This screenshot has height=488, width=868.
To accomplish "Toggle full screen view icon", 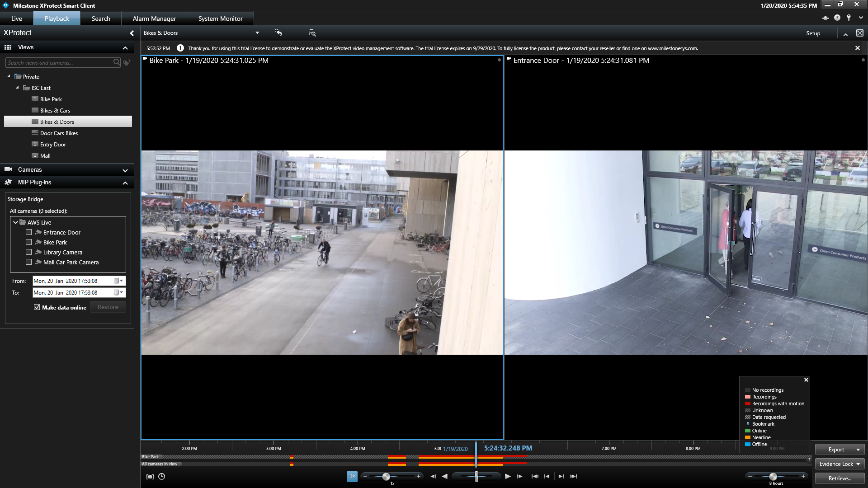I will (859, 33).
